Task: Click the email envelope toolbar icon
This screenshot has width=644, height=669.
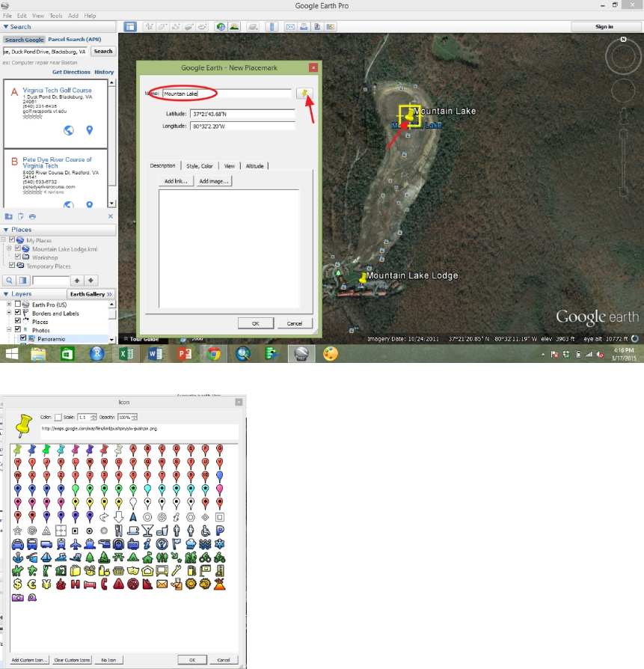Action: [x=290, y=27]
